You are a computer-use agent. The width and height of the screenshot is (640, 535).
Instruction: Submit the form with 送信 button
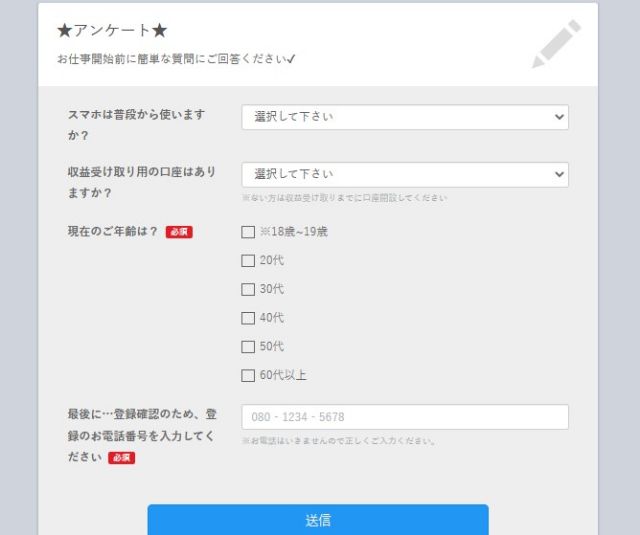click(318, 520)
